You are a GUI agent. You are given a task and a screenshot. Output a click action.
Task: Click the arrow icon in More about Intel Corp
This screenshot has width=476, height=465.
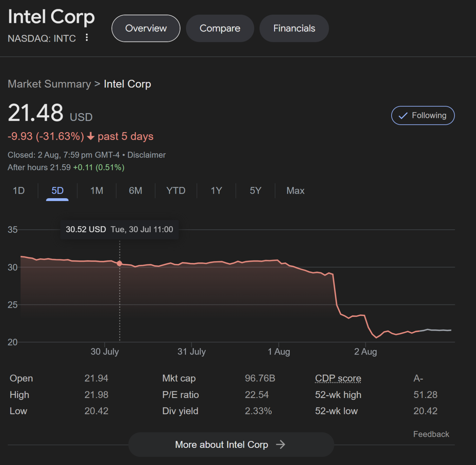[281, 445]
